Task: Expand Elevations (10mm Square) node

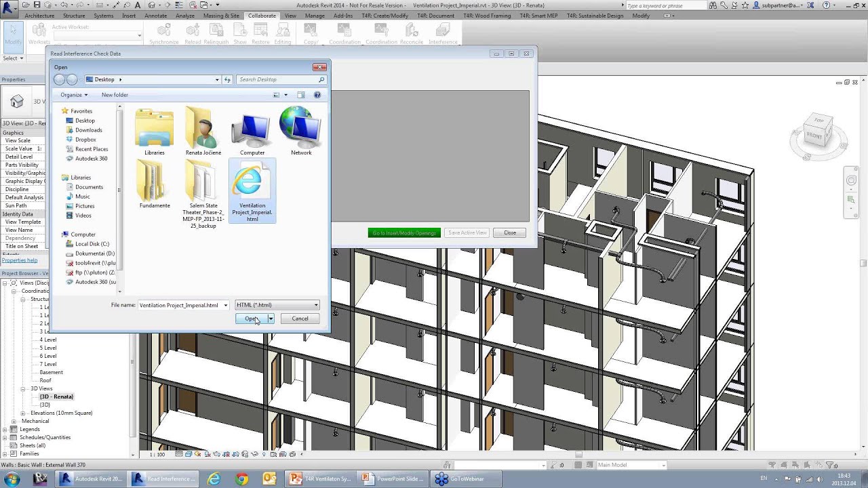Action: [x=23, y=413]
